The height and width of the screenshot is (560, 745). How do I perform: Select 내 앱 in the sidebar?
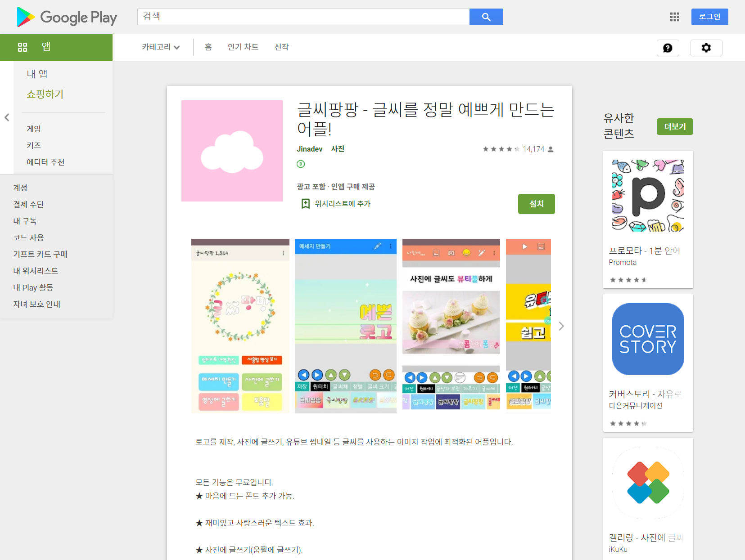37,74
